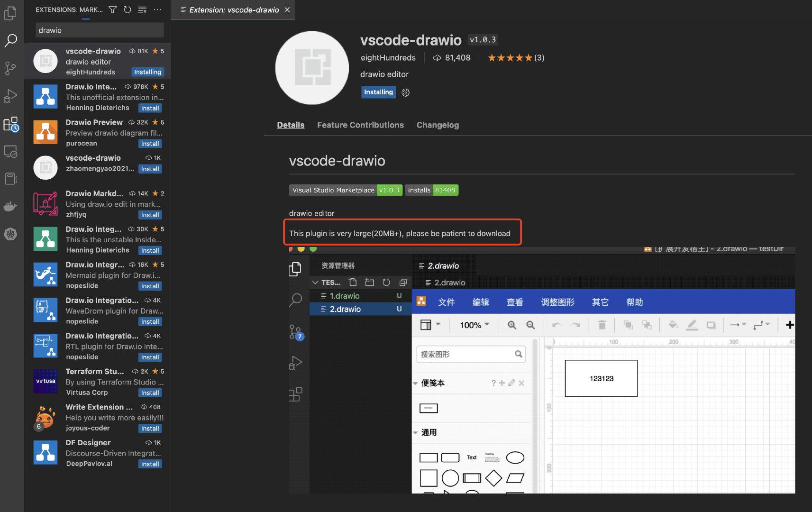812x512 pixels.
Task: Select the WaveDrom plugin extension icon
Action: pos(46,310)
